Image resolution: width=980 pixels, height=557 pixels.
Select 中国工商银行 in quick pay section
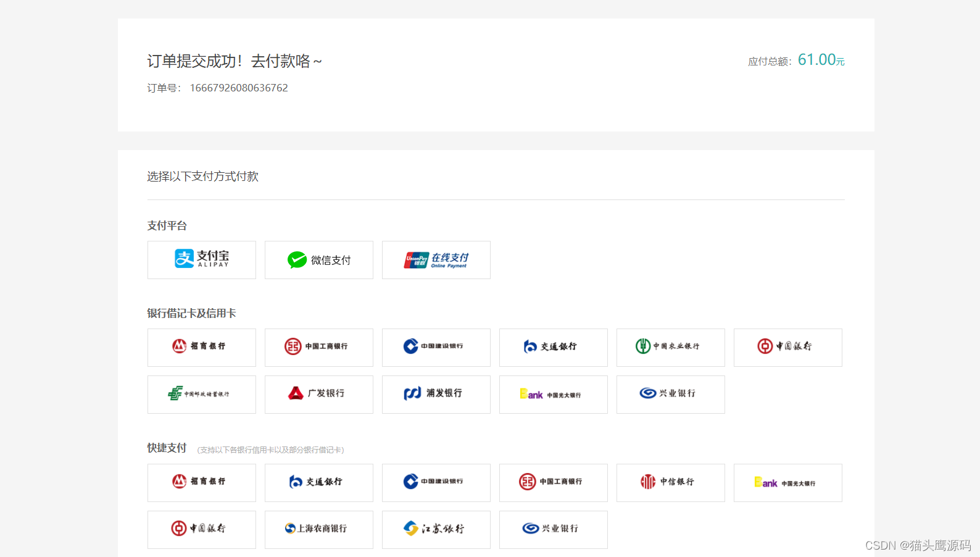tap(554, 483)
